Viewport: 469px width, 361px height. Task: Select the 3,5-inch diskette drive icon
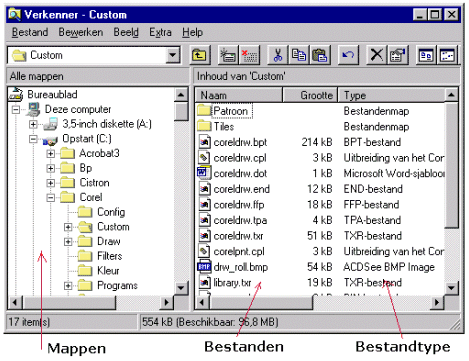tap(51, 124)
